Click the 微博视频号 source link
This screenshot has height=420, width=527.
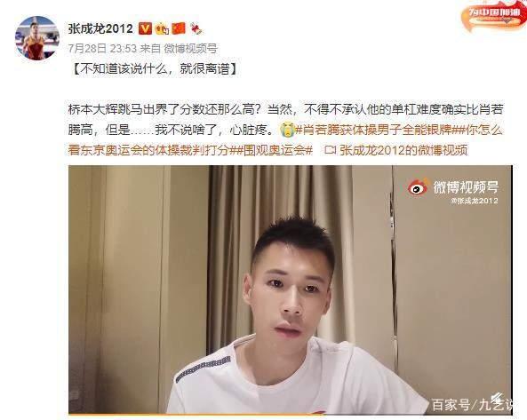click(x=190, y=49)
